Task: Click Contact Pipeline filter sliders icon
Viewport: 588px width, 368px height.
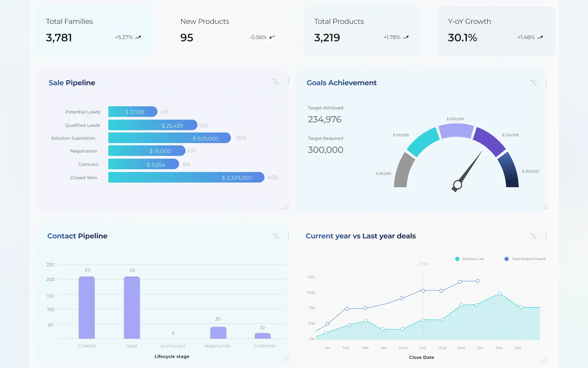Action: click(276, 236)
